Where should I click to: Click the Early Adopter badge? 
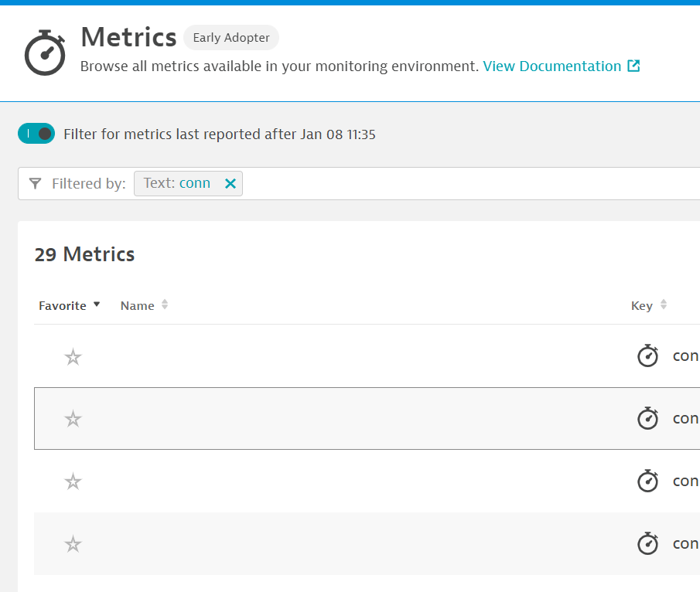(x=231, y=38)
